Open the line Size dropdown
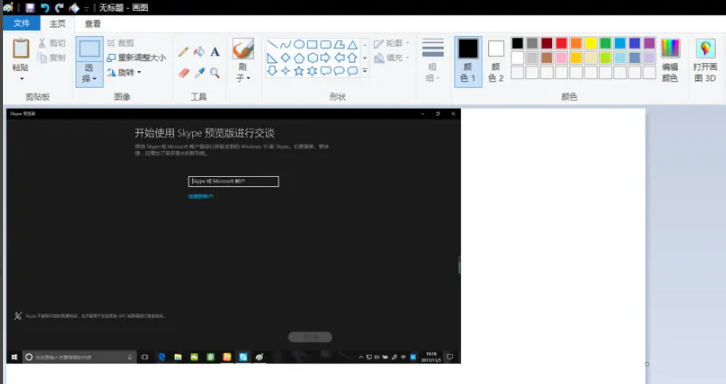Viewport: 726px width, 384px height. 433,61
